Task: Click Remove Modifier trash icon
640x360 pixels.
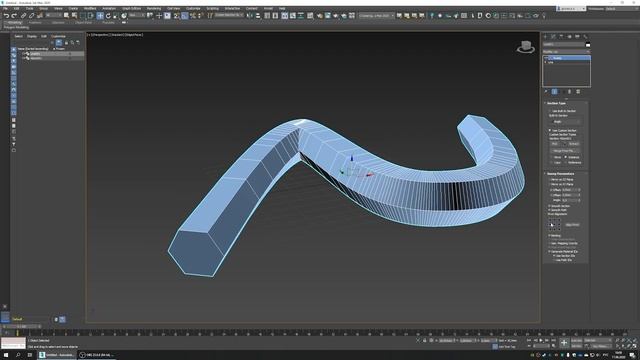Action: [x=569, y=91]
